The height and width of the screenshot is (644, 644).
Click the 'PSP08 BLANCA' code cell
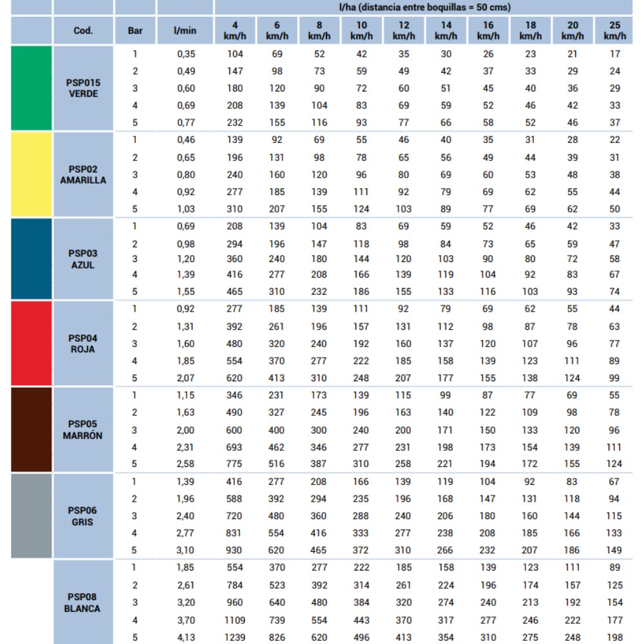pyautogui.click(x=83, y=602)
